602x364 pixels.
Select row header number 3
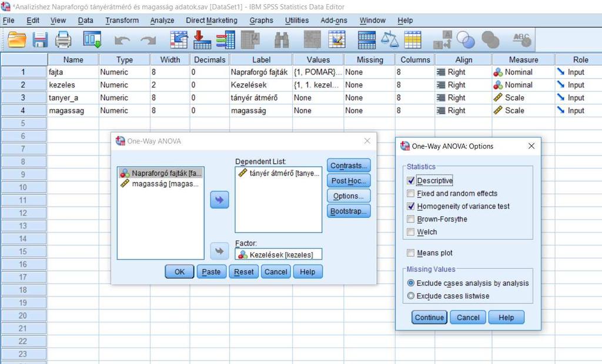point(24,97)
